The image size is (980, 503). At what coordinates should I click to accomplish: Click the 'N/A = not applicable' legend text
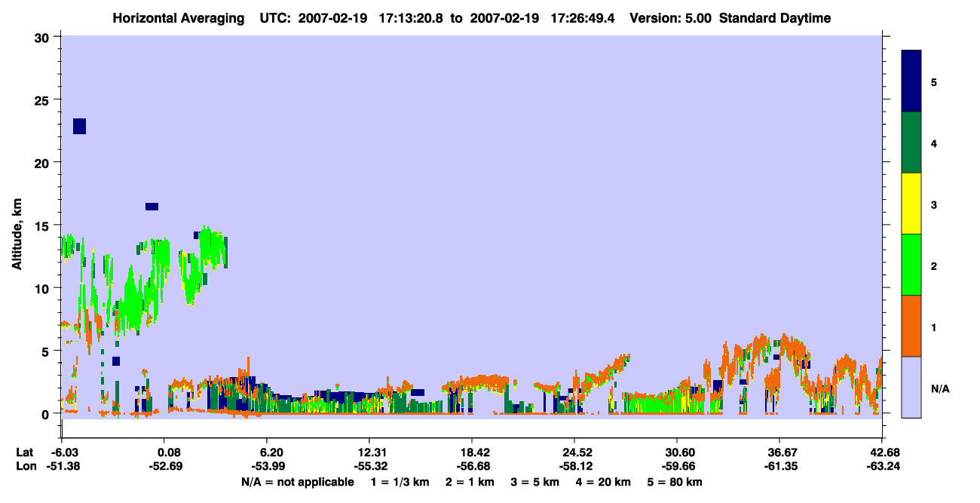point(297,482)
